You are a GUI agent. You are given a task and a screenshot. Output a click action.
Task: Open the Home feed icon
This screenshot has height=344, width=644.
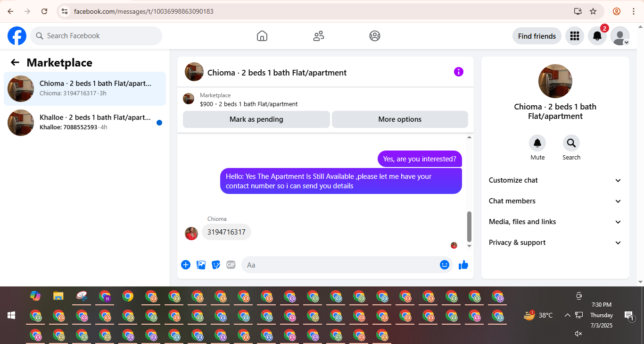(x=262, y=36)
